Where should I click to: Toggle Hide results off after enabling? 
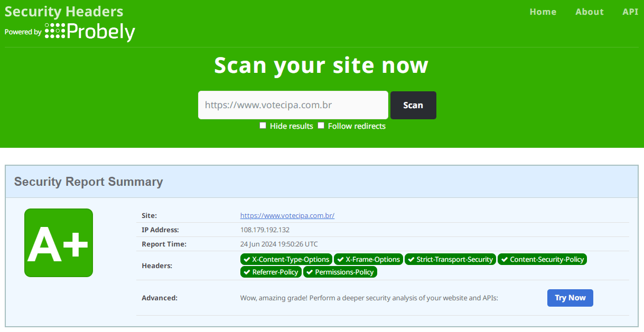click(x=263, y=125)
